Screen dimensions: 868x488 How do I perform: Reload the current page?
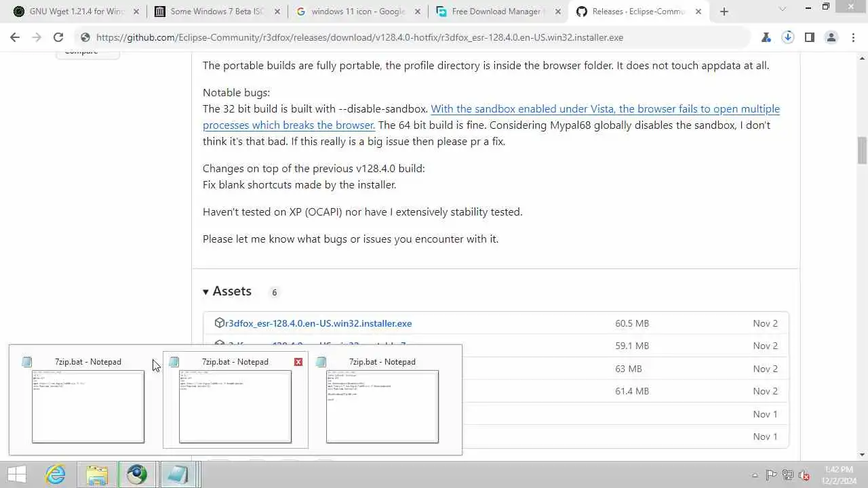58,37
